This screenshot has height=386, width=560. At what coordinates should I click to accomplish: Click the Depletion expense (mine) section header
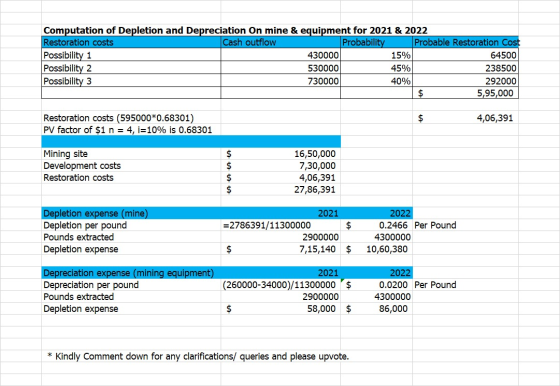[96, 214]
